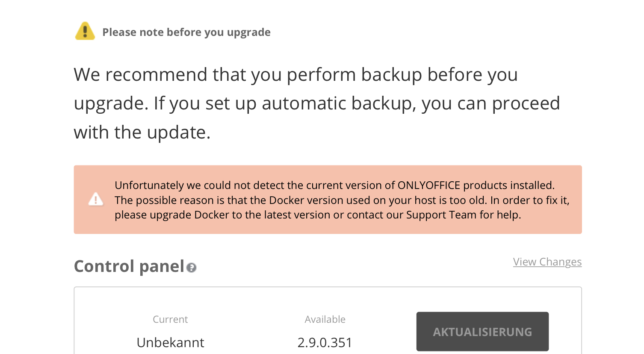Click the red alert notification box

point(328,200)
